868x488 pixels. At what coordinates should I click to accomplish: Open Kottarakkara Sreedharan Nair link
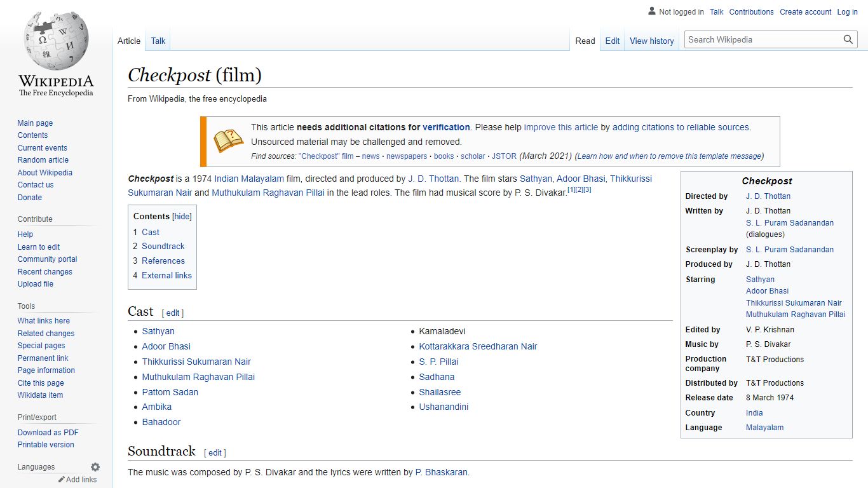coord(478,346)
